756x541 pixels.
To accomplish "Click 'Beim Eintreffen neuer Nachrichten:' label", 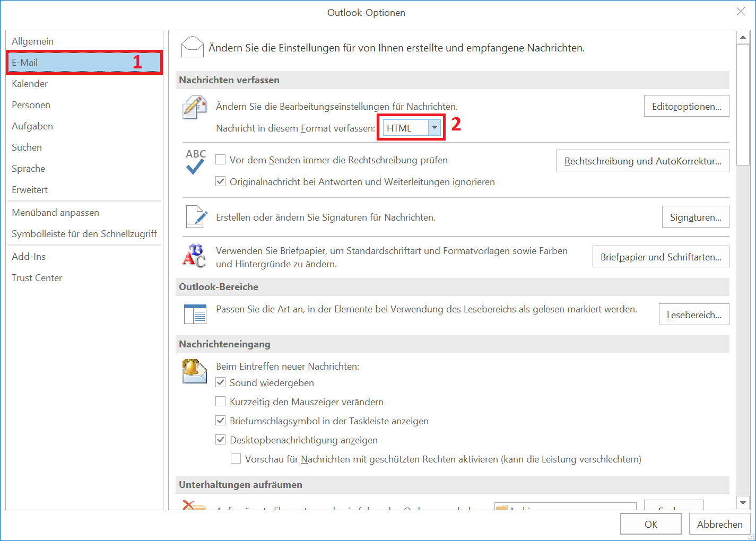I will [x=288, y=367].
